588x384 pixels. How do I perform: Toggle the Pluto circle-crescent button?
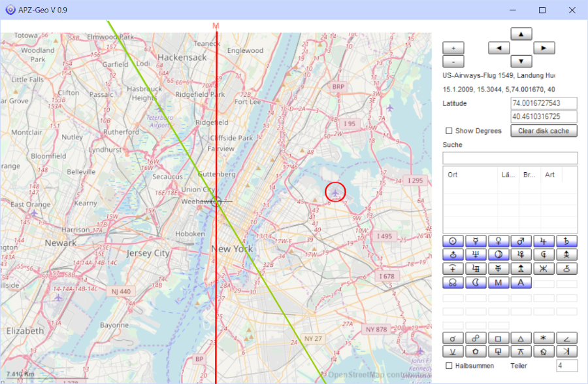498,255
